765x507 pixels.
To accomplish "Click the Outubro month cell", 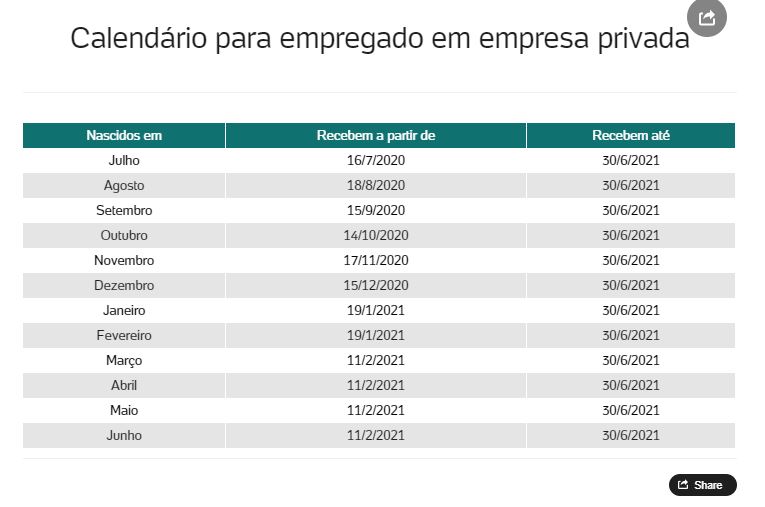I will pos(124,235).
